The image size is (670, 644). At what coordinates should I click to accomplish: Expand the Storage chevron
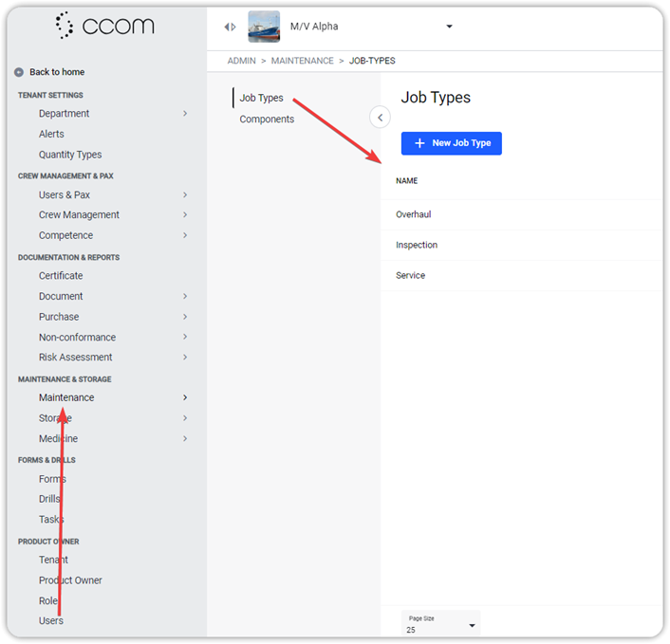(185, 418)
